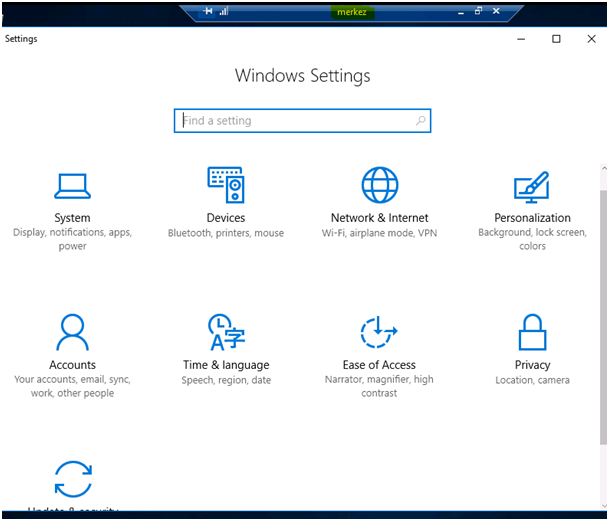
Task: Click the Time & language label
Action: (226, 365)
